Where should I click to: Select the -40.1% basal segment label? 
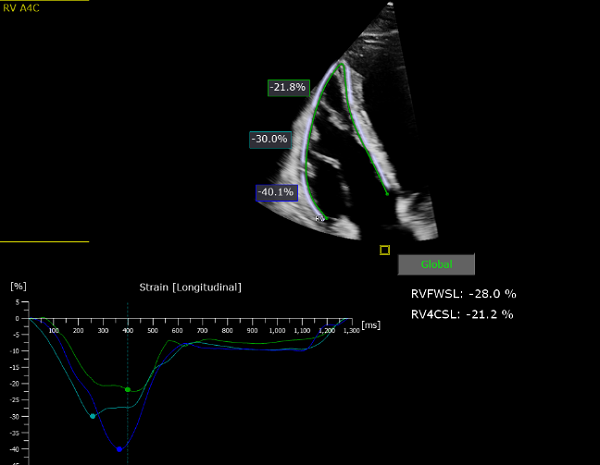(x=275, y=192)
